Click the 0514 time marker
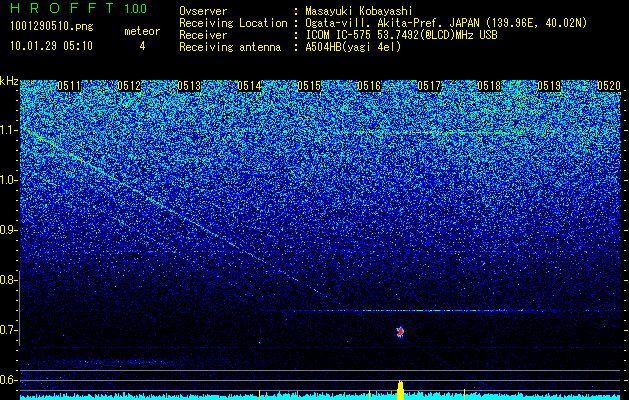The image size is (629, 400). (x=249, y=86)
